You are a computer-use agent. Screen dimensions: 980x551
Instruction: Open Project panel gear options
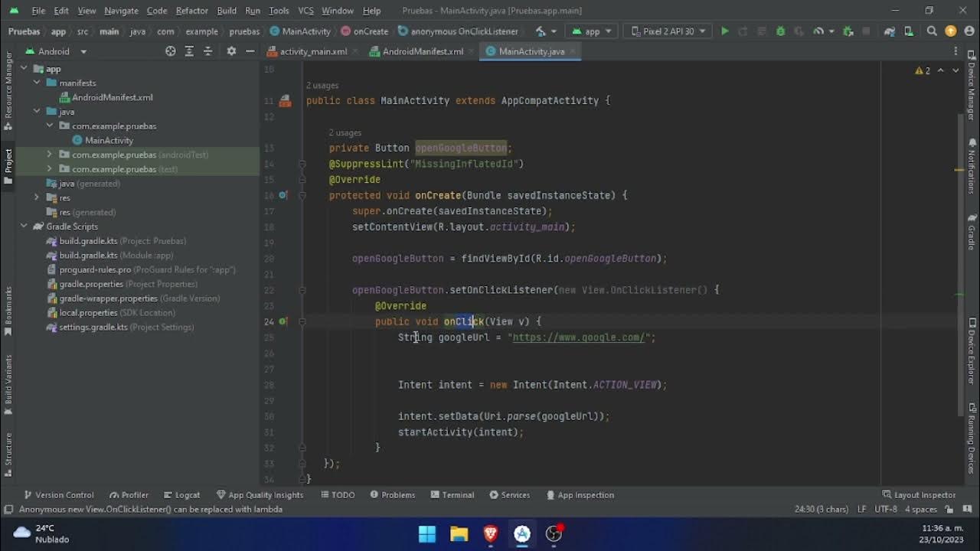(231, 51)
